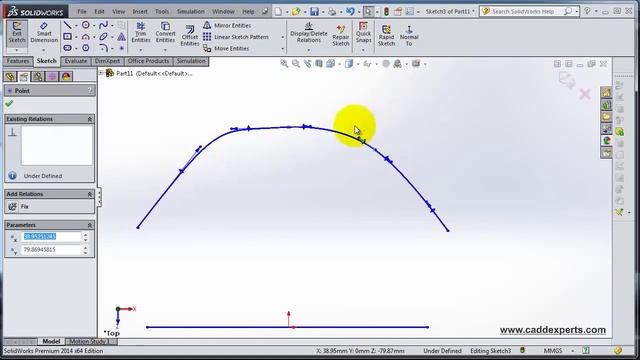The width and height of the screenshot is (640, 360).
Task: Select the Line sketch tool
Action: click(67, 25)
